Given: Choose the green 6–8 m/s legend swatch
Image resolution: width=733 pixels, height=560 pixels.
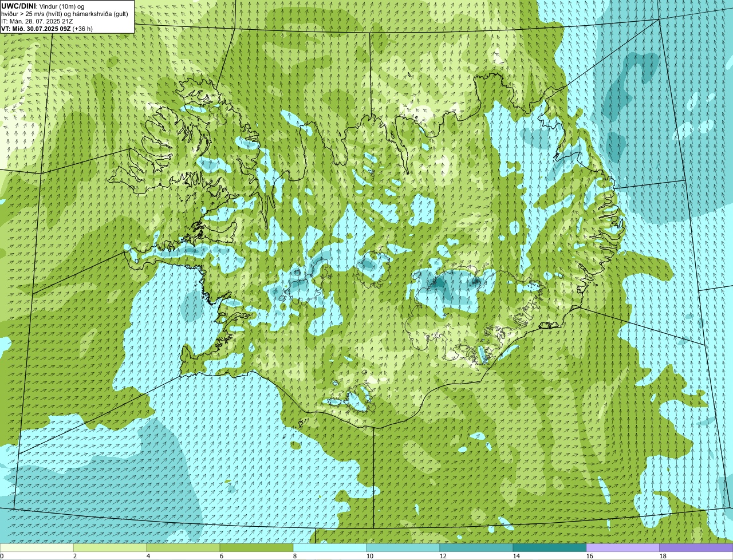Looking at the screenshot, I should (257, 548).
